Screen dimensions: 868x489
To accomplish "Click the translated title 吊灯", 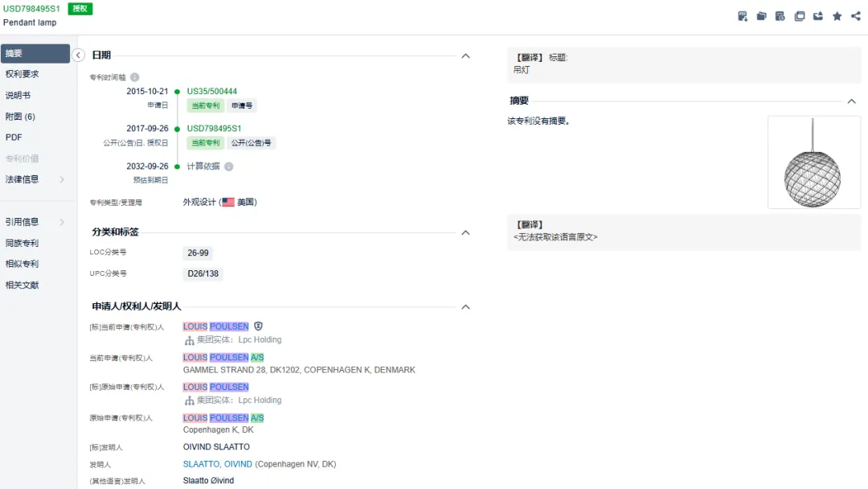I will click(x=522, y=70).
